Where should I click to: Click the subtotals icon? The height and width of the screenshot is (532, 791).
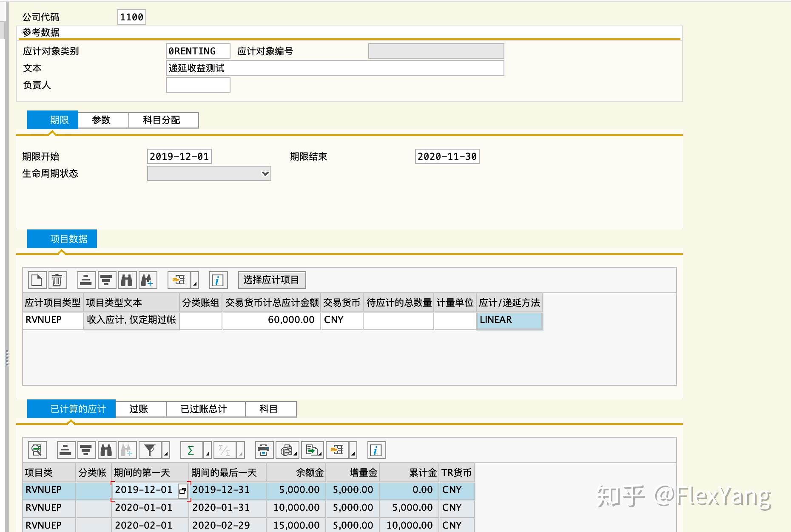225,450
